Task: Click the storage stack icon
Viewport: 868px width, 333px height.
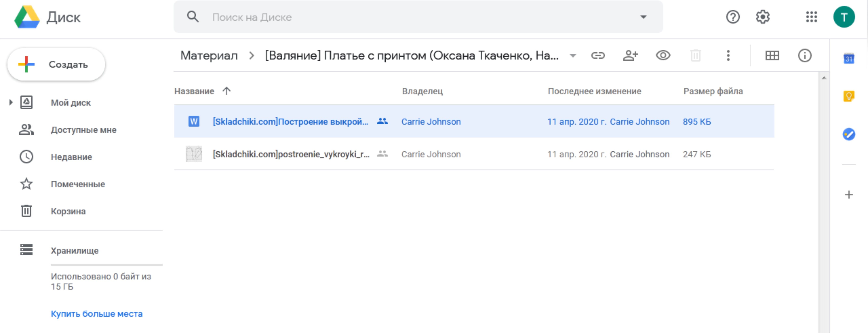Action: coord(26,250)
